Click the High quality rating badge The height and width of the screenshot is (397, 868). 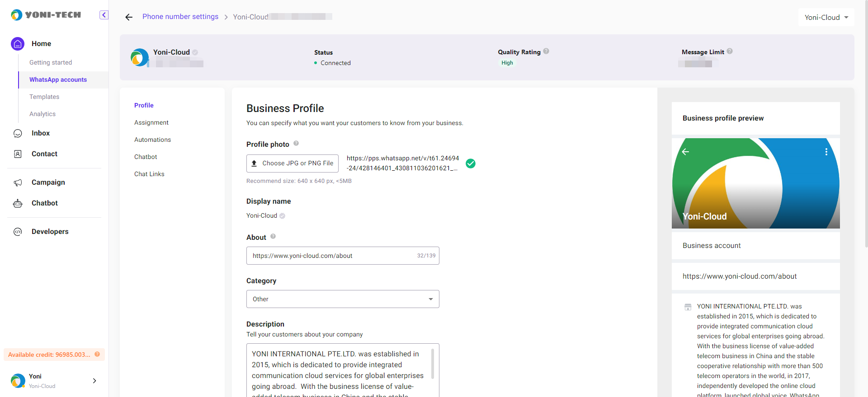507,63
